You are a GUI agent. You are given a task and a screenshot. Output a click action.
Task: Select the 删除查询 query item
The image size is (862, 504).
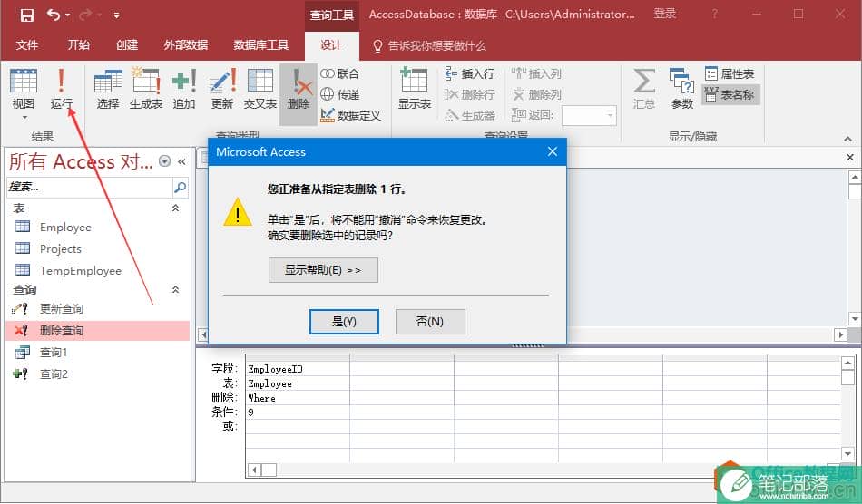(98, 331)
